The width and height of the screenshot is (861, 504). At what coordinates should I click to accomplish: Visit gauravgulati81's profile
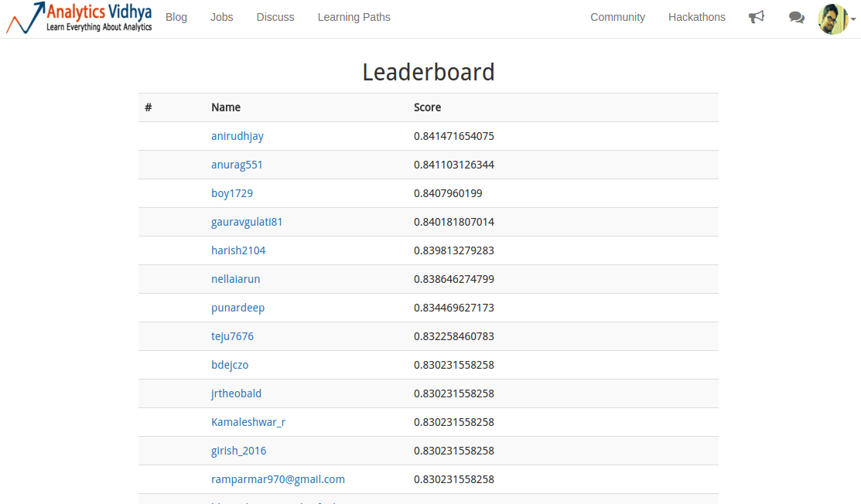click(247, 222)
